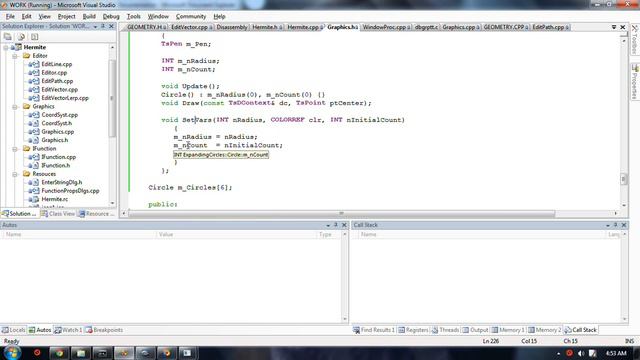The width and height of the screenshot is (640, 360).
Task: Select CoordSyst.h in Solution Explorer
Action: pos(57,123)
